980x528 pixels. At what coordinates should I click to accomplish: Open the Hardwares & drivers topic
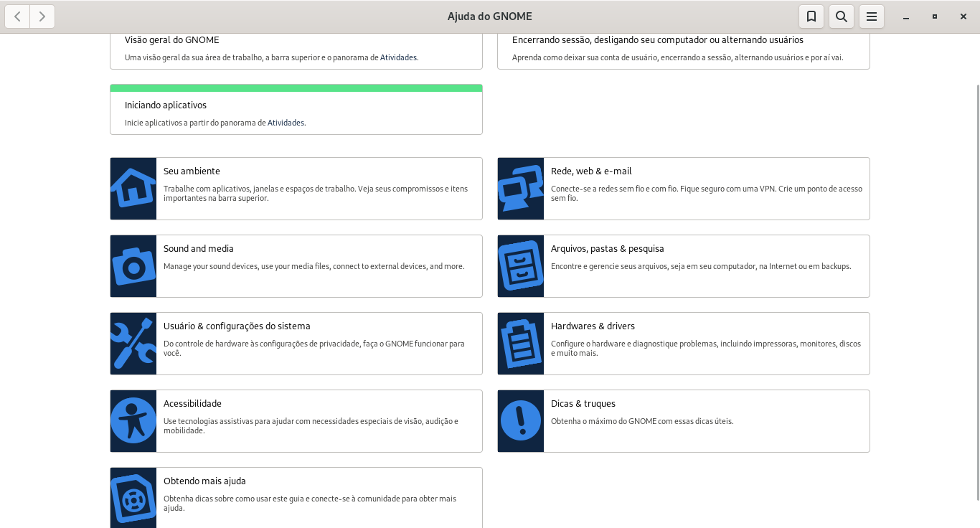click(684, 344)
